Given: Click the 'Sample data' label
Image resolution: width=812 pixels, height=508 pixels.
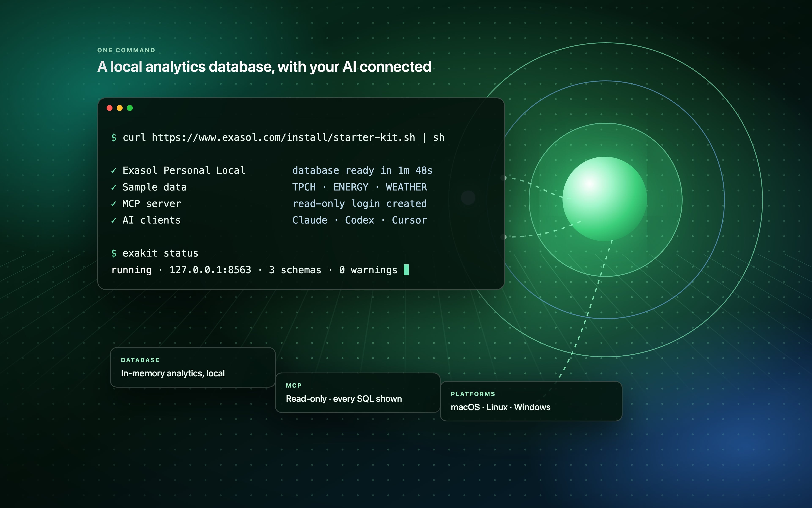Looking at the screenshot, I should pyautogui.click(x=154, y=187).
